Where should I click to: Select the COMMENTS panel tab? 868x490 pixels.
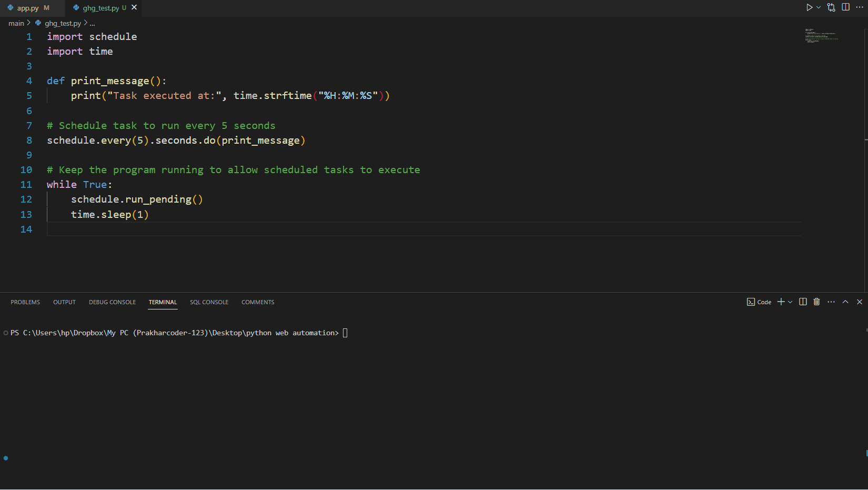point(258,302)
